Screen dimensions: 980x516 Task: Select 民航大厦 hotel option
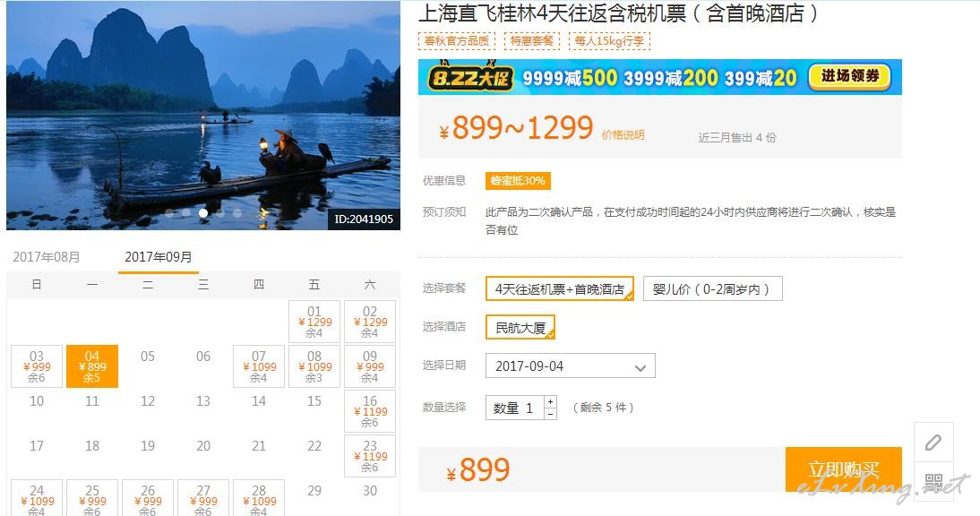pos(520,327)
